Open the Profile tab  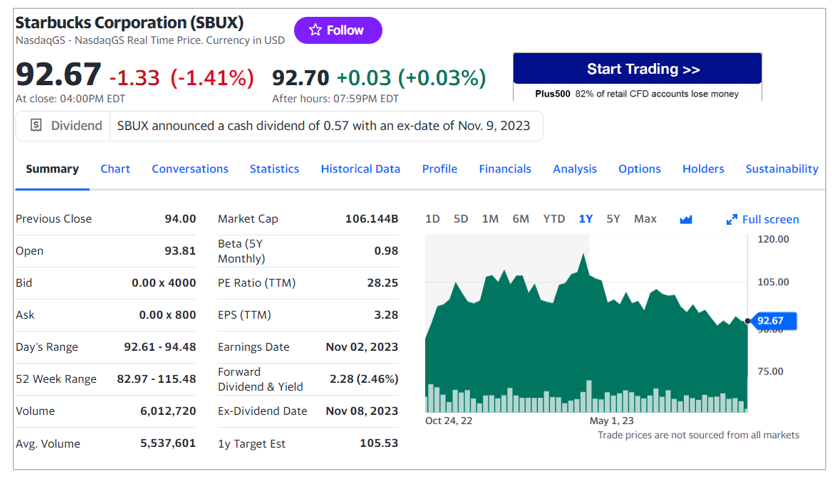439,169
